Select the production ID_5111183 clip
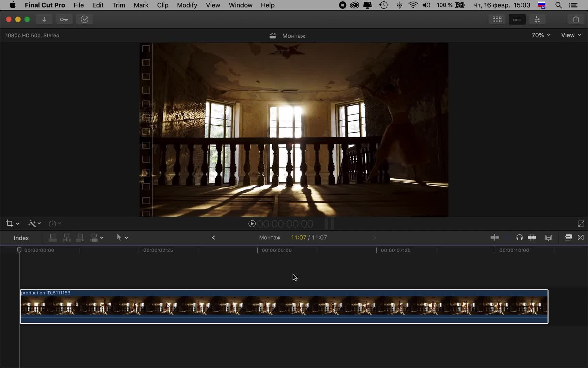Viewport: 588px width, 368px height. point(284,306)
